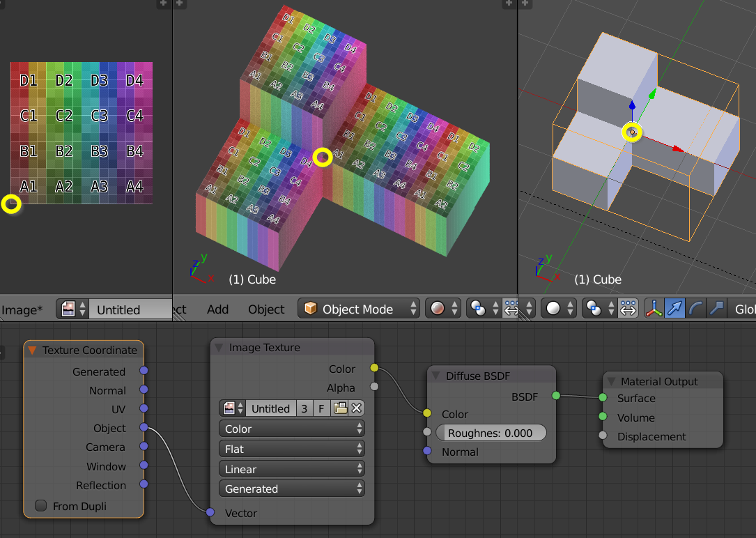The width and height of the screenshot is (756, 538).
Task: Click the material preview shading sphere icon
Action: click(x=439, y=308)
